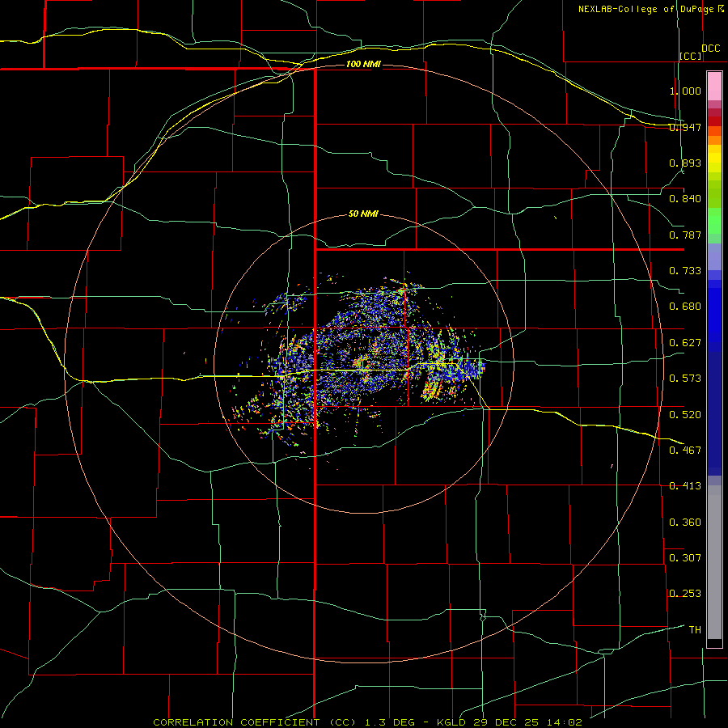Click the 0.520 scale value
Viewport: 728px width, 728px height.
tap(685, 415)
